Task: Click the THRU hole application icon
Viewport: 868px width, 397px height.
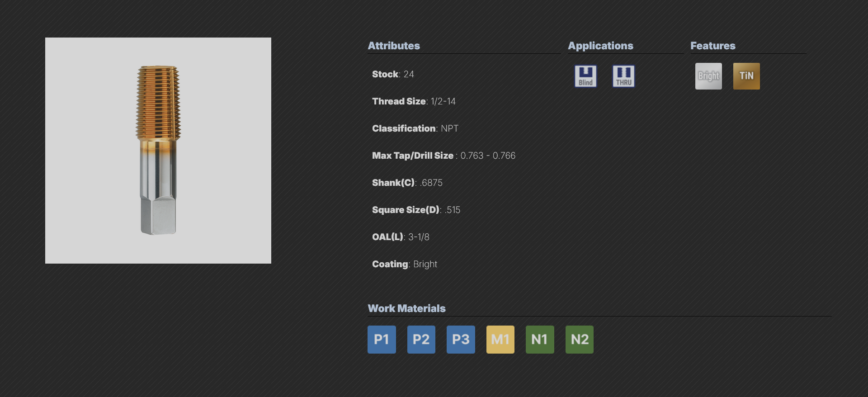Action: coord(623,76)
